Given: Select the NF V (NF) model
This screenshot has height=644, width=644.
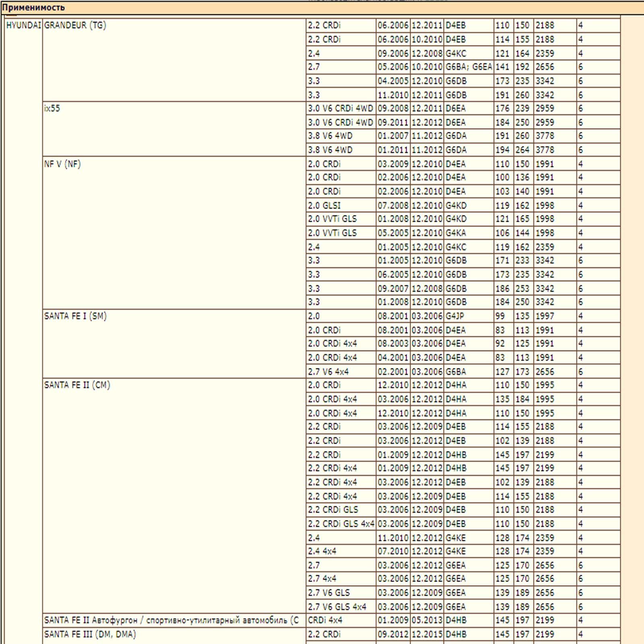Looking at the screenshot, I should [x=62, y=164].
